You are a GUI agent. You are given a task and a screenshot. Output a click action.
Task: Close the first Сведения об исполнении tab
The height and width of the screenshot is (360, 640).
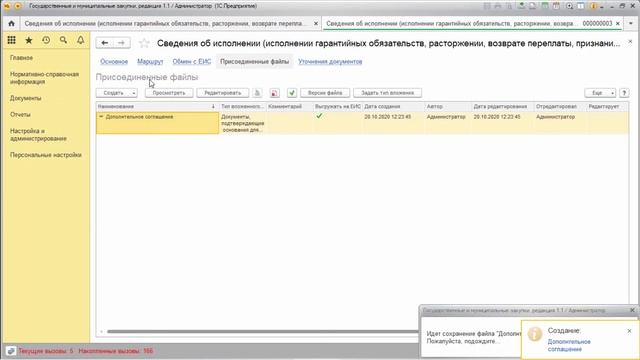click(316, 24)
